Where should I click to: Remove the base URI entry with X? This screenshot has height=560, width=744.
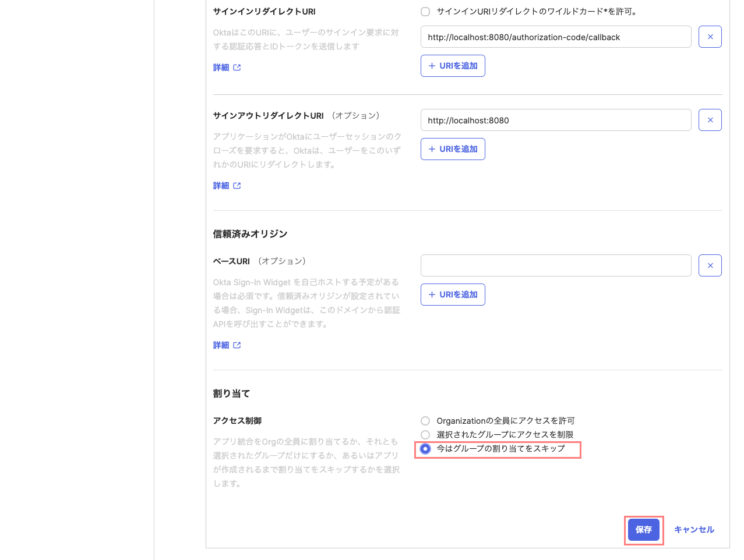(x=710, y=265)
